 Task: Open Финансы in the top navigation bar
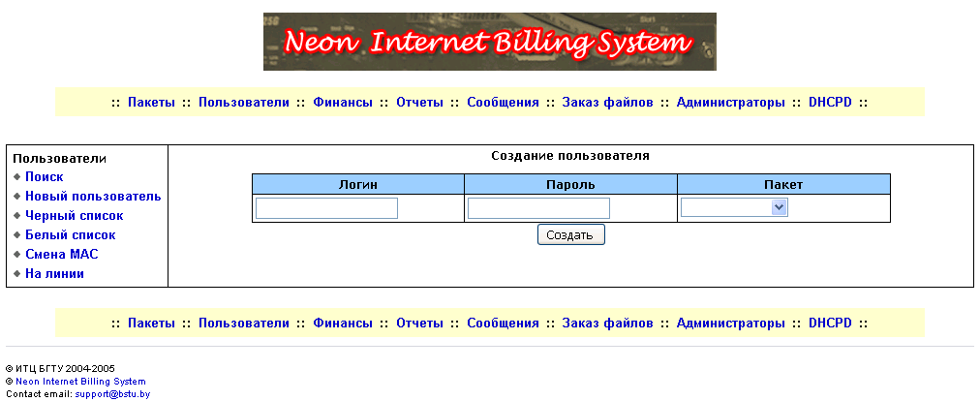pos(343,103)
